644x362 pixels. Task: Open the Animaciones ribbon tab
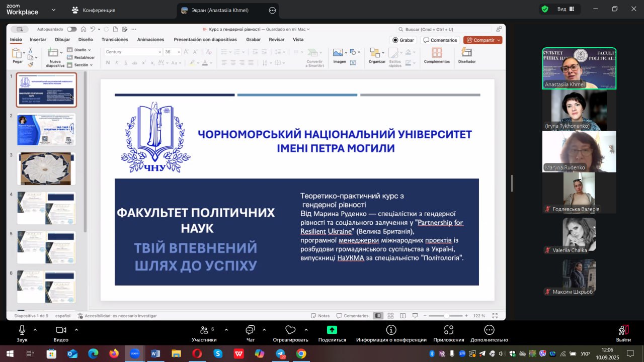tap(150, 40)
